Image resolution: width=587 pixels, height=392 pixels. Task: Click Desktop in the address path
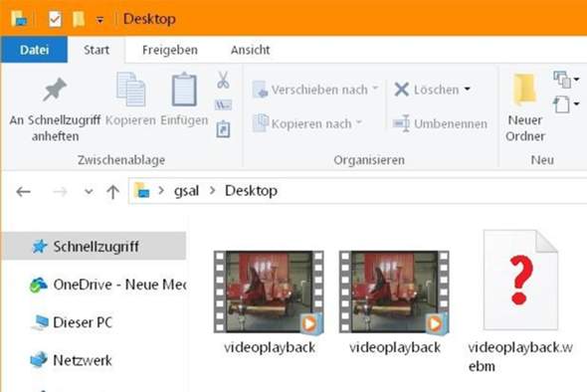tap(251, 191)
